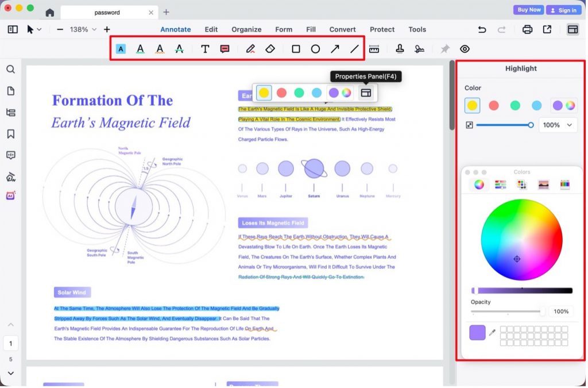Image resolution: width=588 pixels, height=388 pixels.
Task: Switch to the Fill tab
Action: [311, 29]
